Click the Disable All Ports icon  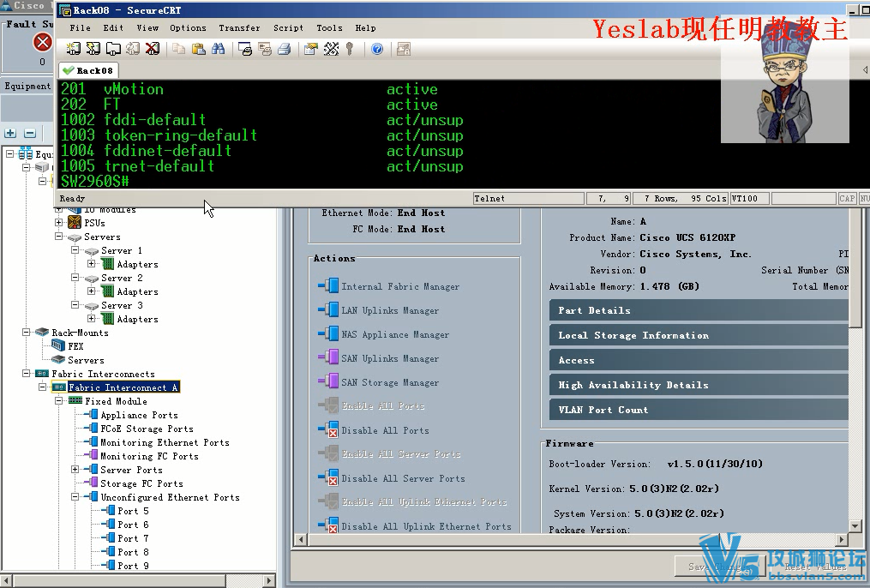(328, 429)
